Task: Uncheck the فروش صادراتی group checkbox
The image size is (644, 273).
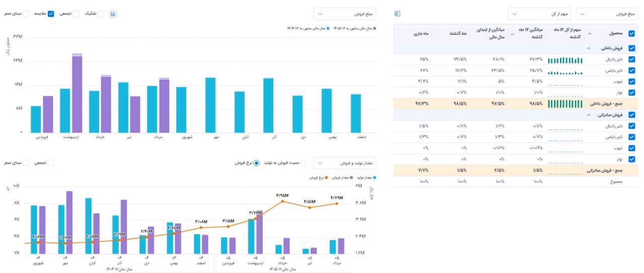Action: click(x=632, y=115)
